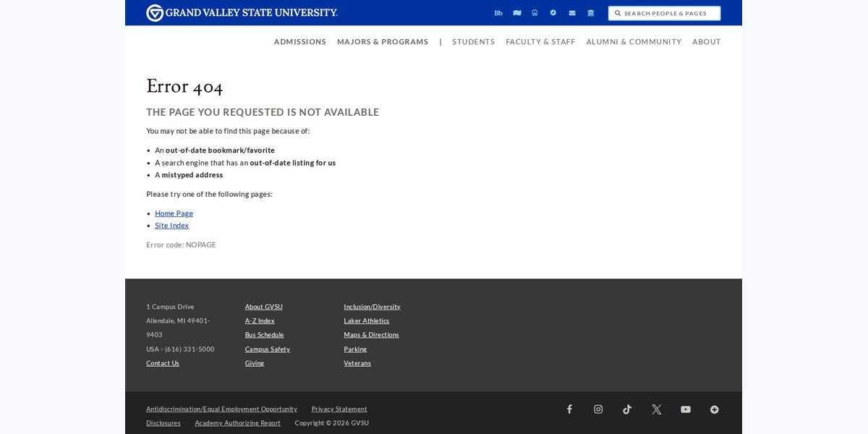Open the YouTube icon in the footer
This screenshot has height=434, width=868.
(x=686, y=409)
